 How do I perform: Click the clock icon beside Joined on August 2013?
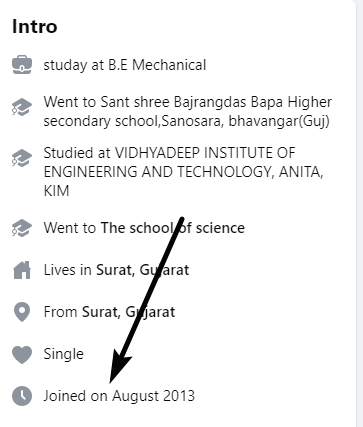22,396
